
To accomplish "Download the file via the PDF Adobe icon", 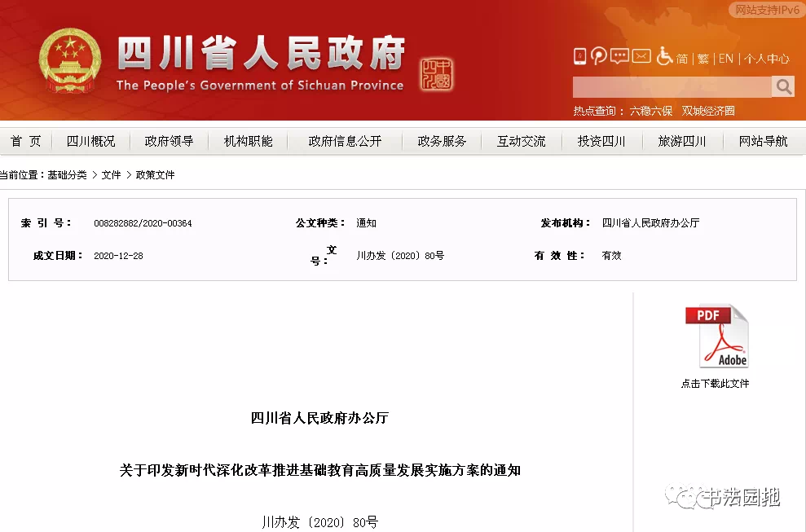I will click(x=716, y=336).
